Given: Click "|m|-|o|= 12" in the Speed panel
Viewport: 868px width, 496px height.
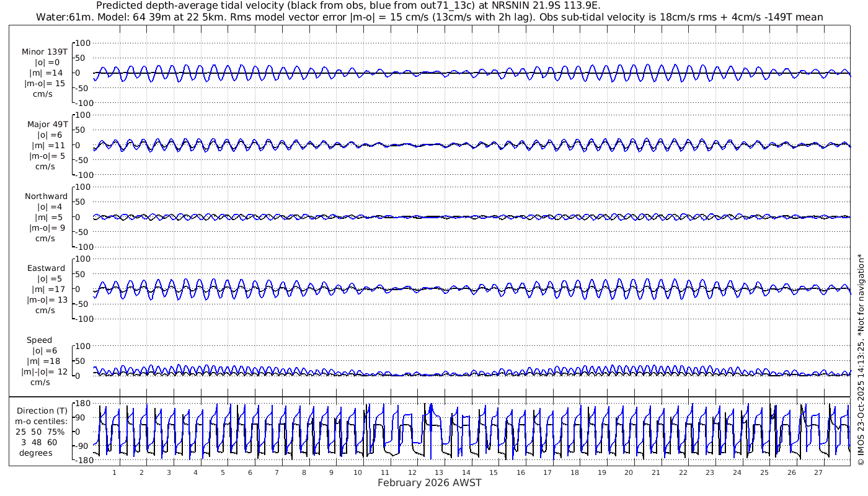Looking at the screenshot, I should click(x=45, y=371).
